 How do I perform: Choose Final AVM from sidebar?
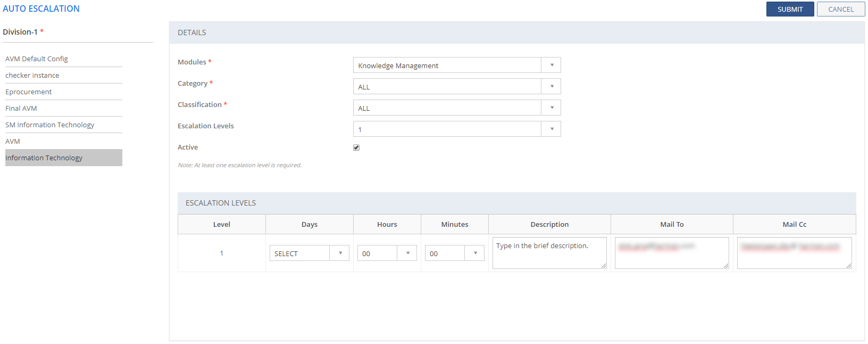point(21,108)
